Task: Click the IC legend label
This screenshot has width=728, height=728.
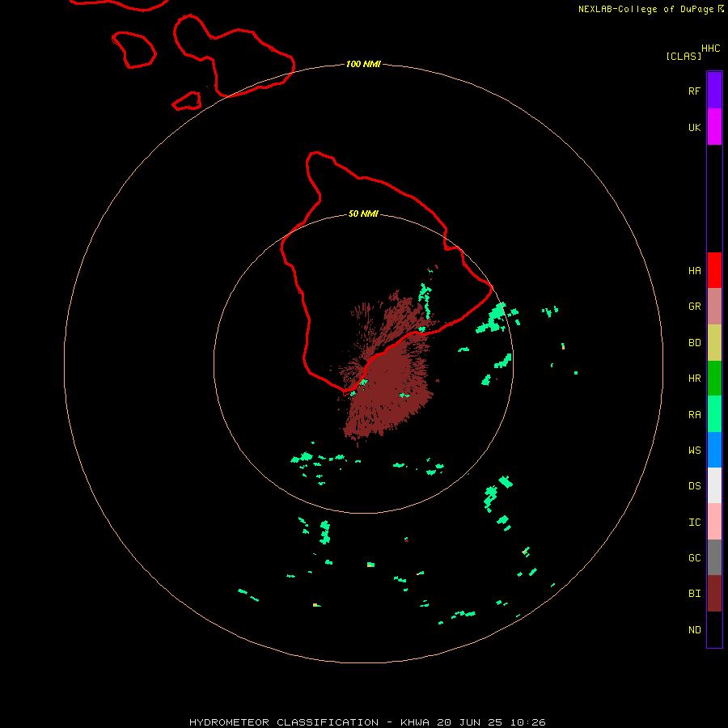Action: coord(694,523)
